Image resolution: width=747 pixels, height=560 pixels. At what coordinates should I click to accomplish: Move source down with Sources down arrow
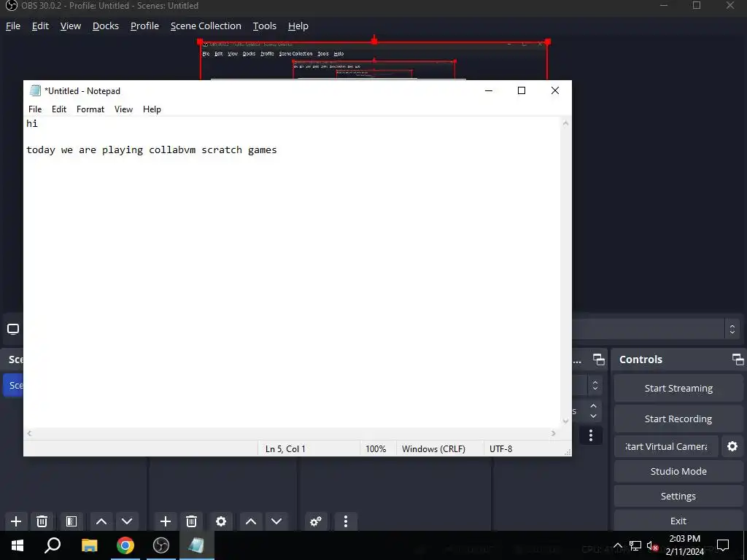point(276,521)
